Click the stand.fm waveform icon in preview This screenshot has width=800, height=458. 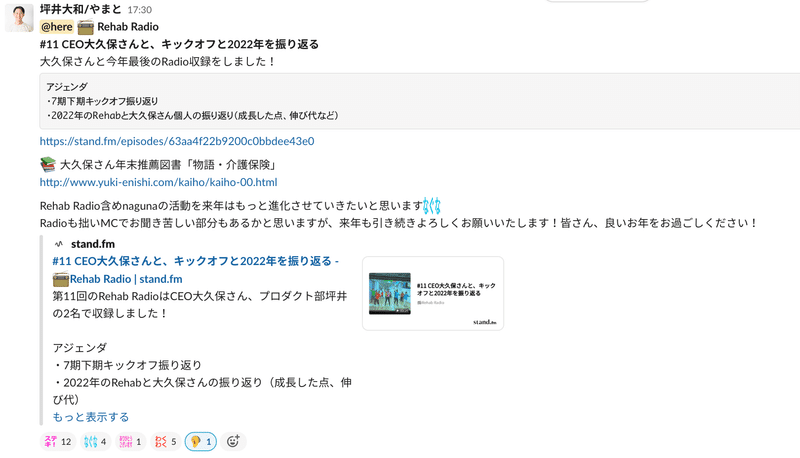tap(59, 244)
